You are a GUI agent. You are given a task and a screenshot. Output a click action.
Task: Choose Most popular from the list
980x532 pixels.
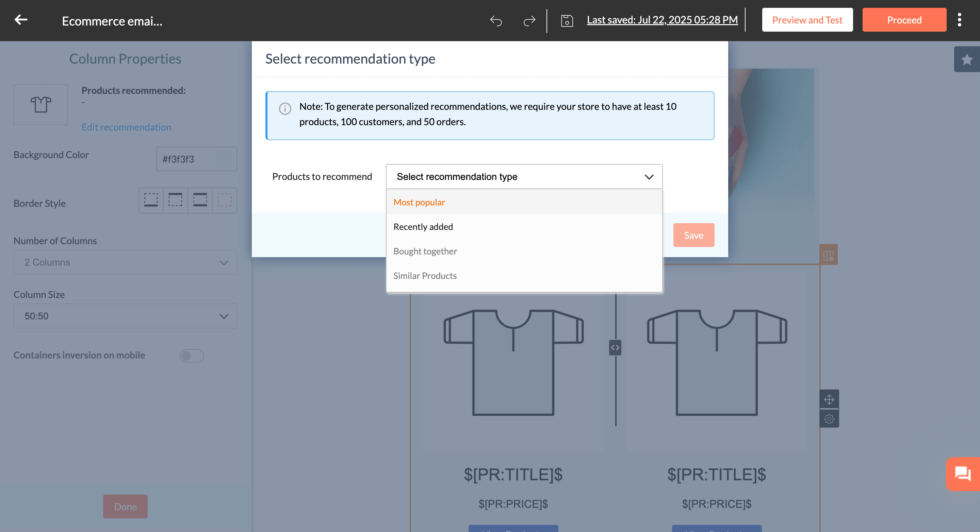[419, 202]
